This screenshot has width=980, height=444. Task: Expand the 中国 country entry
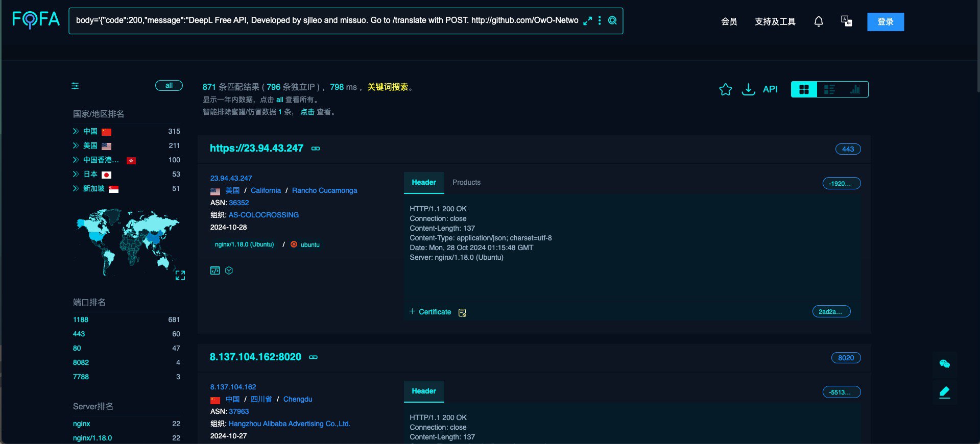pyautogui.click(x=76, y=131)
